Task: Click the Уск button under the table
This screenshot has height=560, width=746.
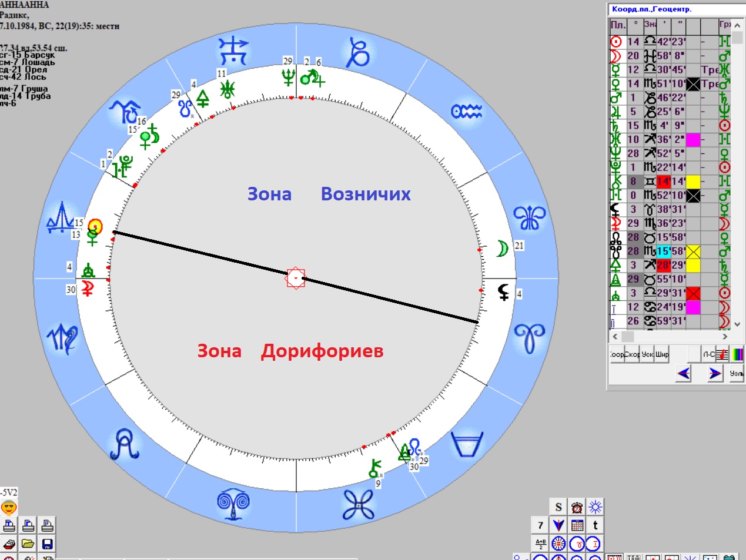Action: pos(647,354)
